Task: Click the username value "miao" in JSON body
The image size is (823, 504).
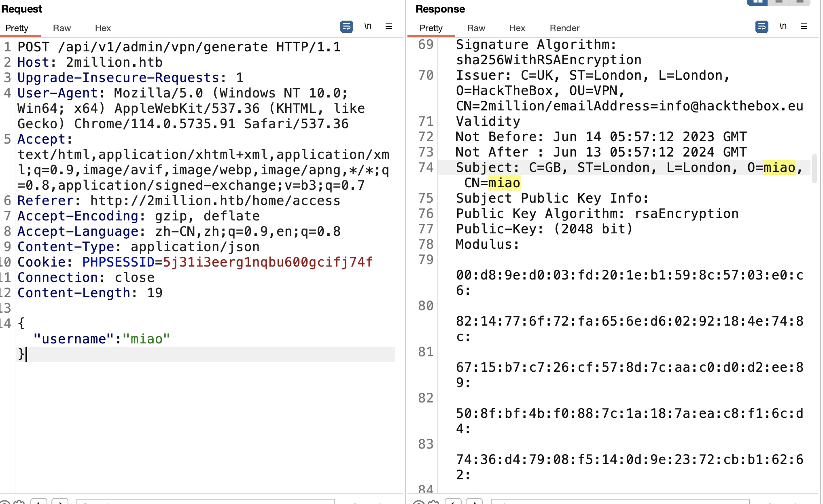Action: tap(146, 339)
